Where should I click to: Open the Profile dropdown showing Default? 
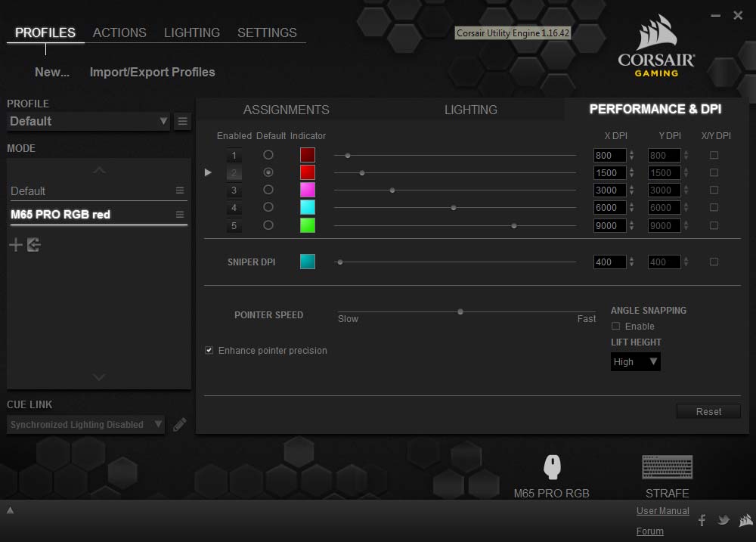coord(88,122)
